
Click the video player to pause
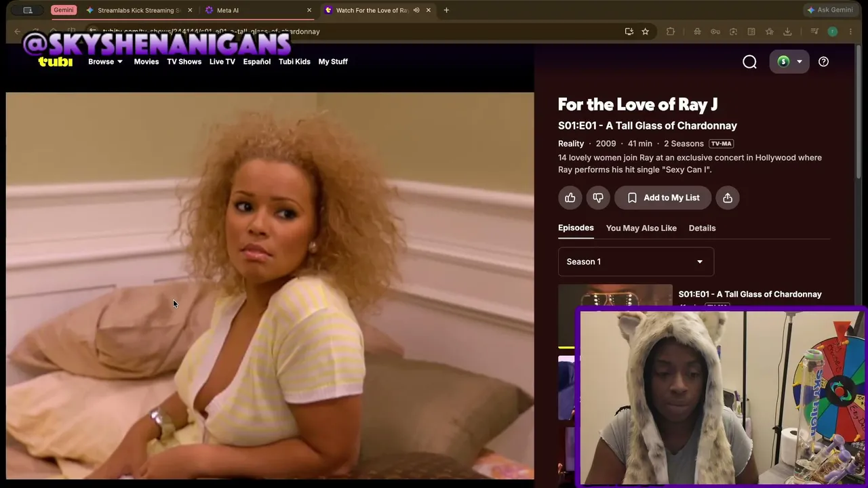tap(270, 285)
